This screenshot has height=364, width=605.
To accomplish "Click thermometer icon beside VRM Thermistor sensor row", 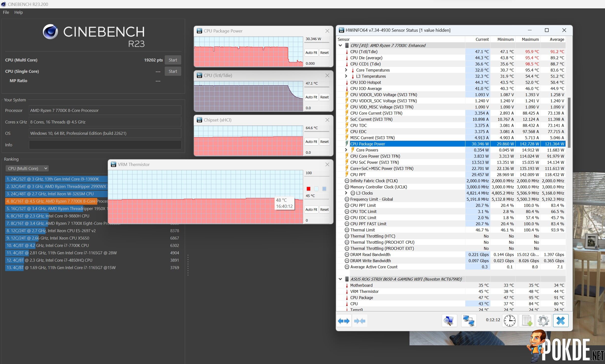I will tap(347, 291).
